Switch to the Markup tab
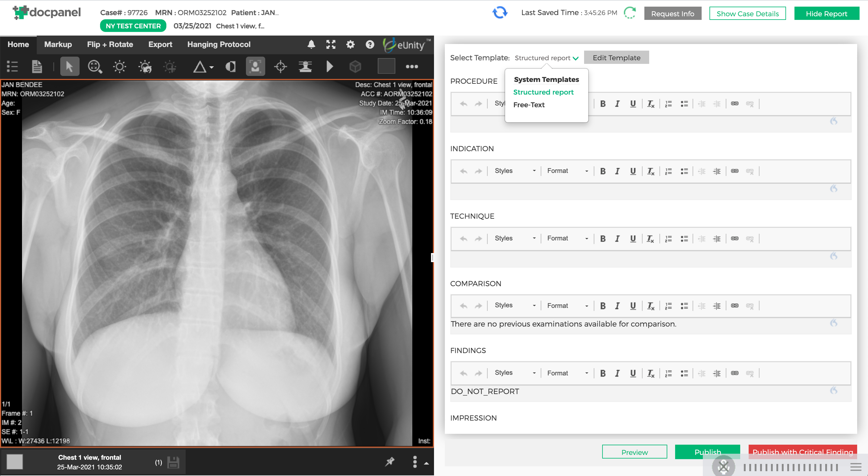 coord(58,45)
